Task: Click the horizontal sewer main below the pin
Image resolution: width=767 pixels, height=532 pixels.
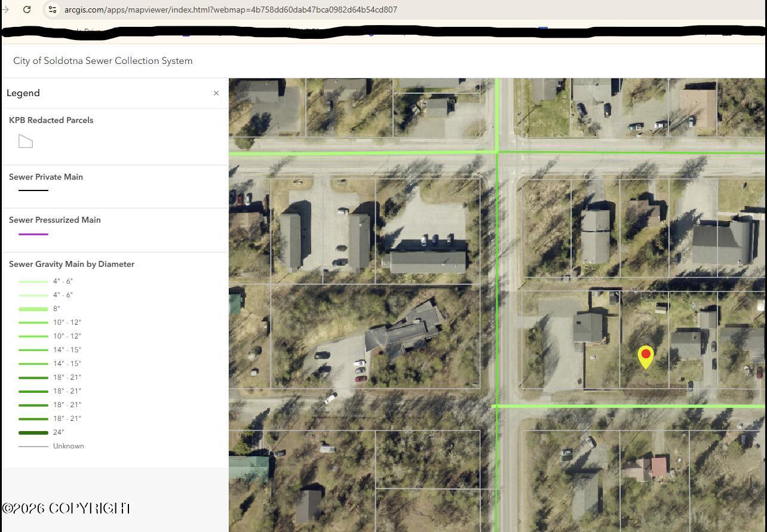Action: click(x=628, y=406)
